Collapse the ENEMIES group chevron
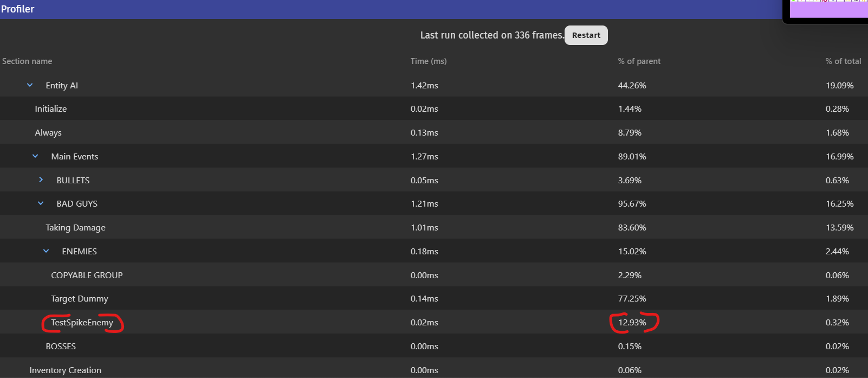 click(46, 251)
